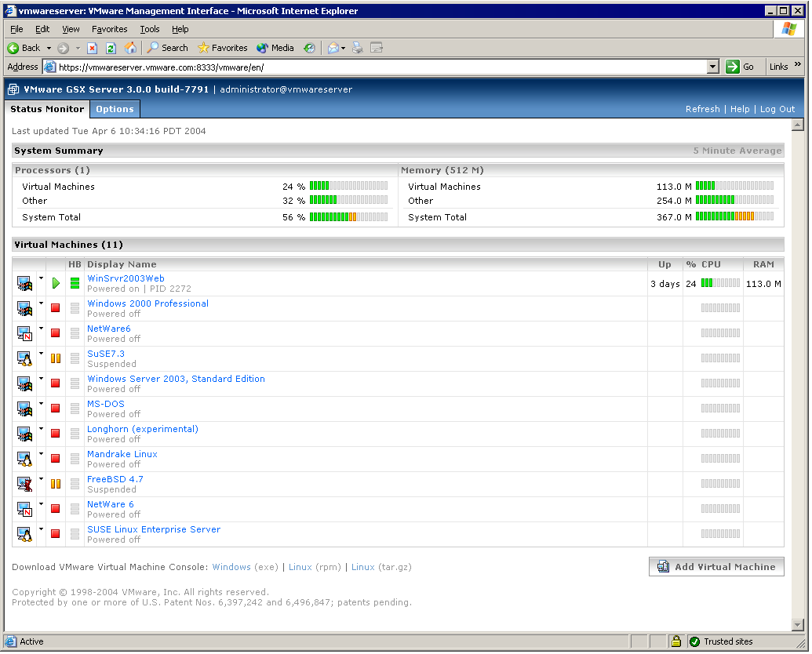
Task: Click the browser Stop icon
Action: pyautogui.click(x=92, y=48)
